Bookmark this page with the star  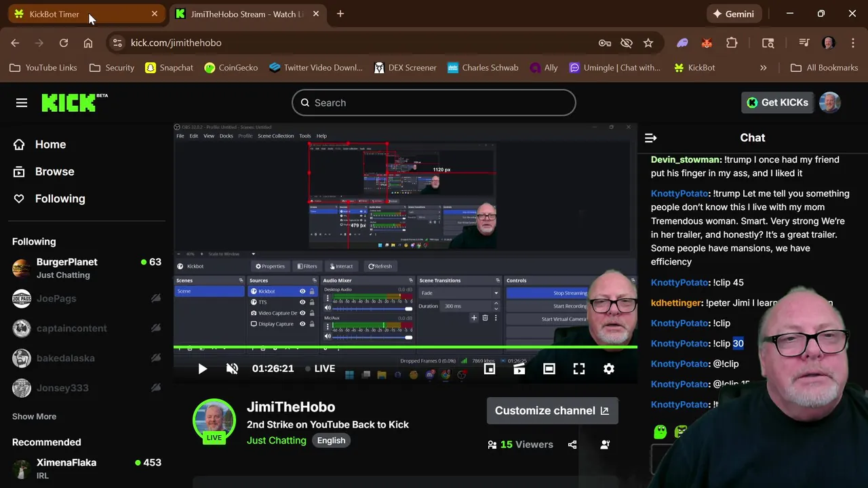pos(648,43)
